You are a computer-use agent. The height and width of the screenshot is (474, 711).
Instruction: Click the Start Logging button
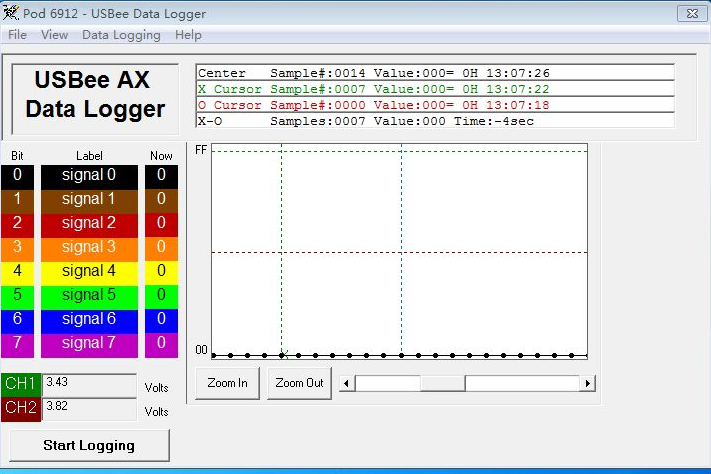coord(89,445)
